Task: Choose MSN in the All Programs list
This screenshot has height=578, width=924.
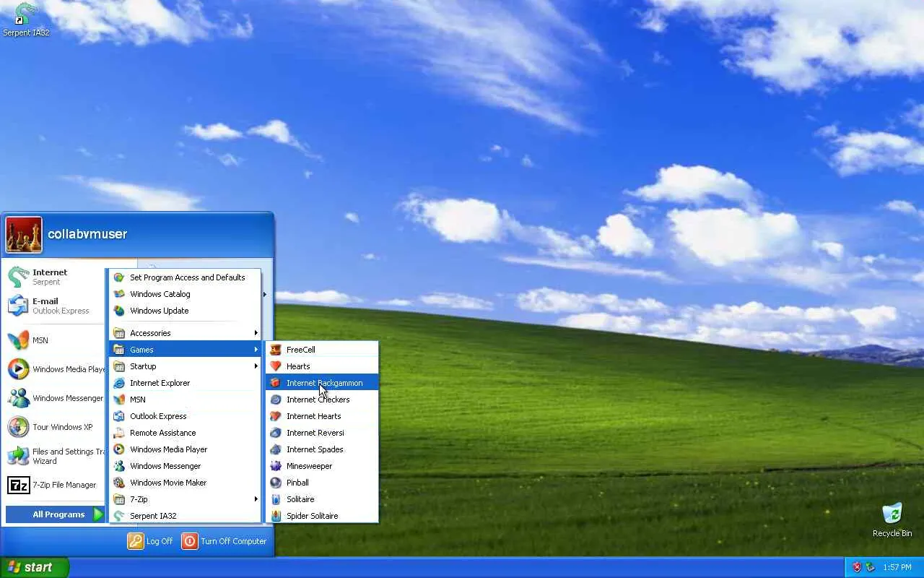Action: [x=185, y=400]
